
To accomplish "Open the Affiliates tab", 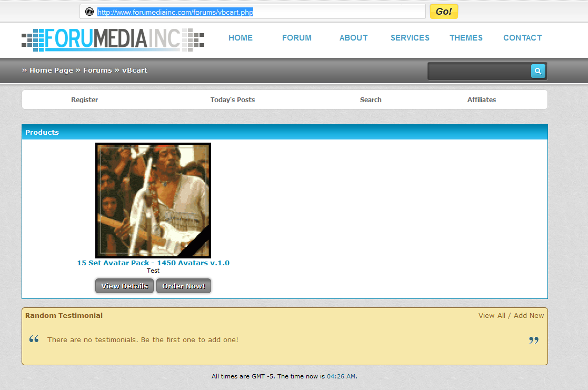I will pyautogui.click(x=482, y=100).
